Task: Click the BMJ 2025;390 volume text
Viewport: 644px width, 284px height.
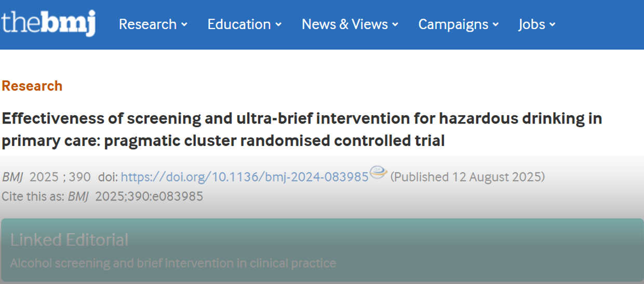Action: click(47, 177)
